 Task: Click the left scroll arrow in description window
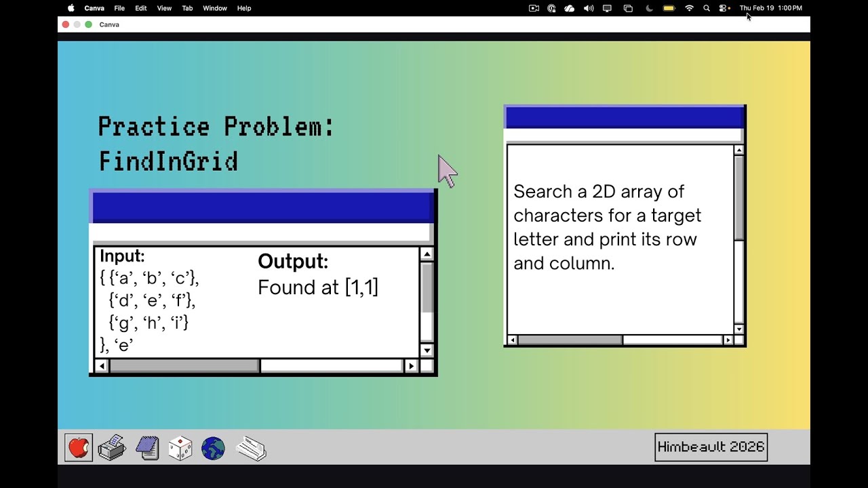[513, 340]
